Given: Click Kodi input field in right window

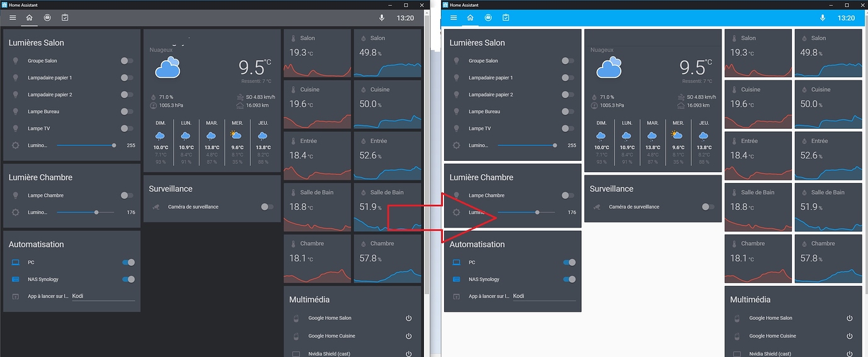Looking at the screenshot, I should point(544,296).
